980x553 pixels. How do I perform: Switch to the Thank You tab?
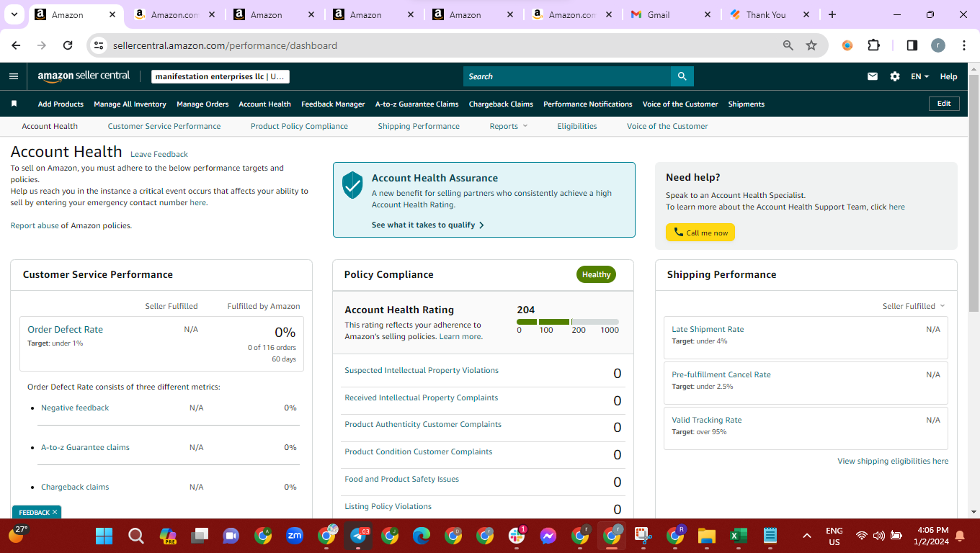[x=770, y=14]
